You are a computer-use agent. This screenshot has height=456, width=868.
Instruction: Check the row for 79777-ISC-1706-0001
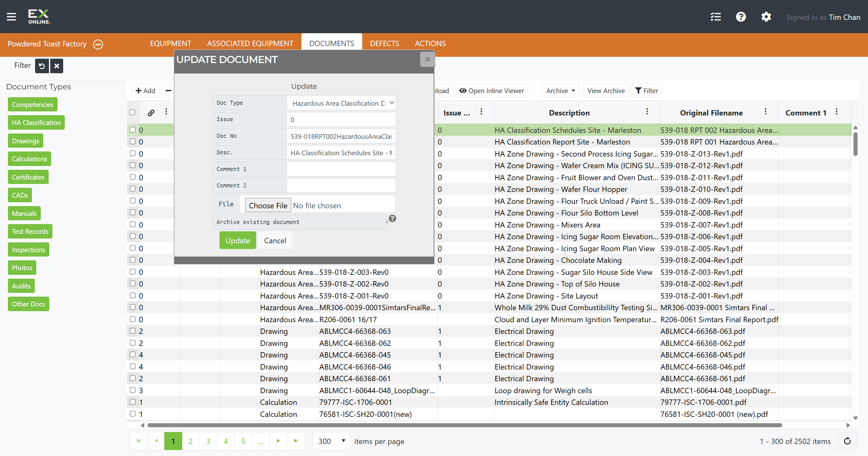click(x=133, y=402)
